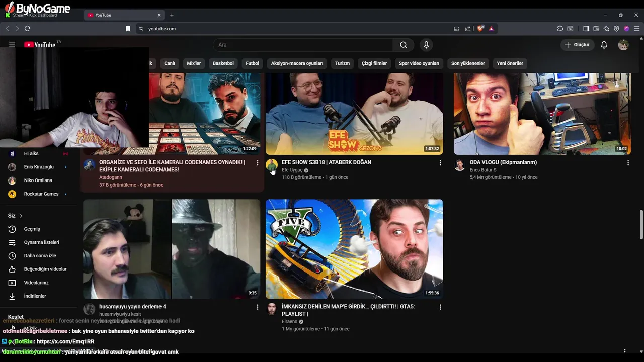
Task: Open Brave Rewards triangle icon
Action: pyautogui.click(x=491, y=29)
